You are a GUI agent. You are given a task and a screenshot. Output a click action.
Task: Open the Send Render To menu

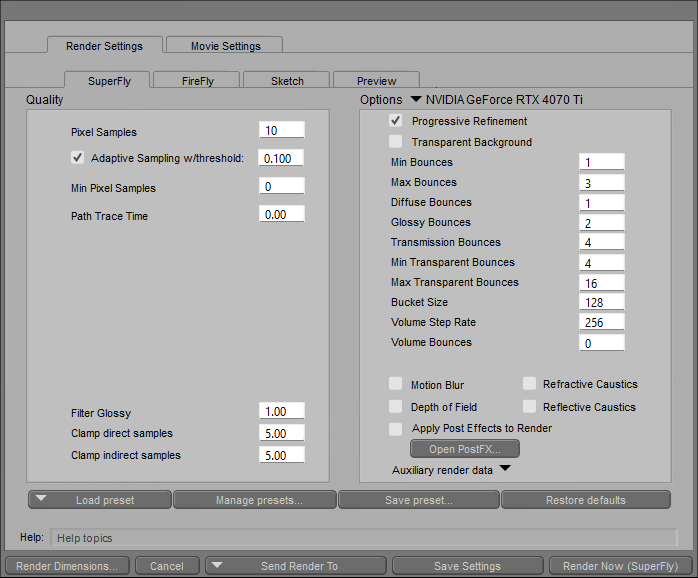297,566
